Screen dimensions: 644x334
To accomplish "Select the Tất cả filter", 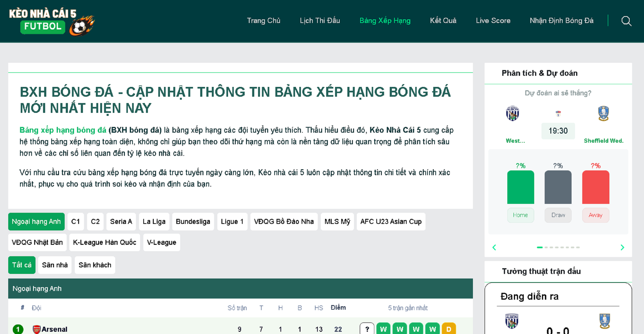I will point(22,265).
